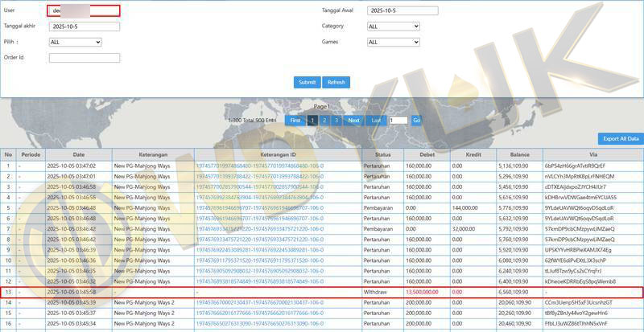Open Keterangan ID link in row 14

(259, 301)
